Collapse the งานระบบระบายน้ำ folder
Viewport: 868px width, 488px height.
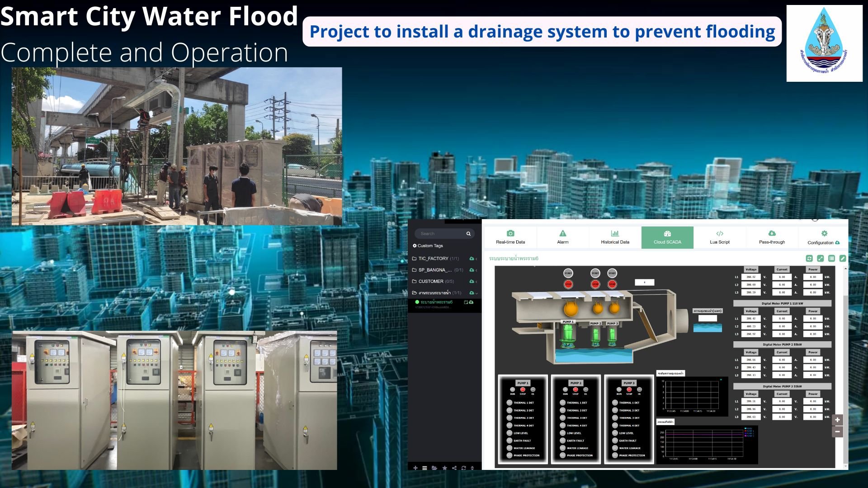coord(434,293)
